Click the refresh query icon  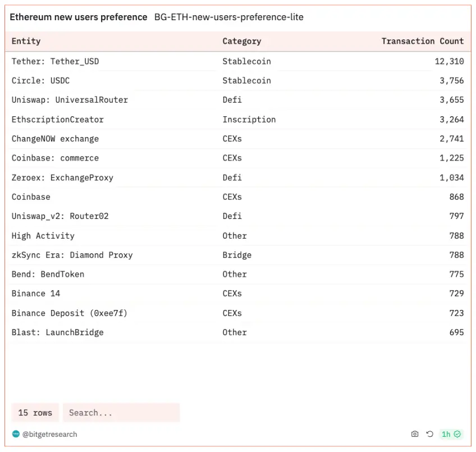point(429,434)
